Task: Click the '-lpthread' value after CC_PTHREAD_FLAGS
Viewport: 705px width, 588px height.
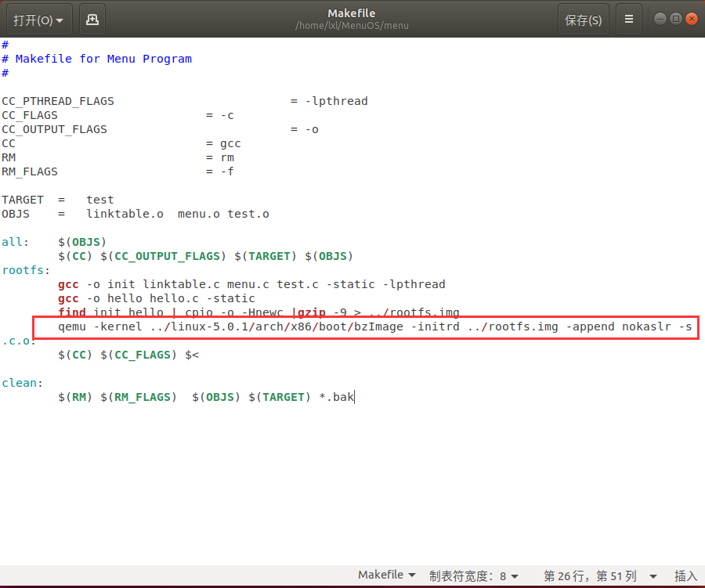Action: tap(336, 101)
